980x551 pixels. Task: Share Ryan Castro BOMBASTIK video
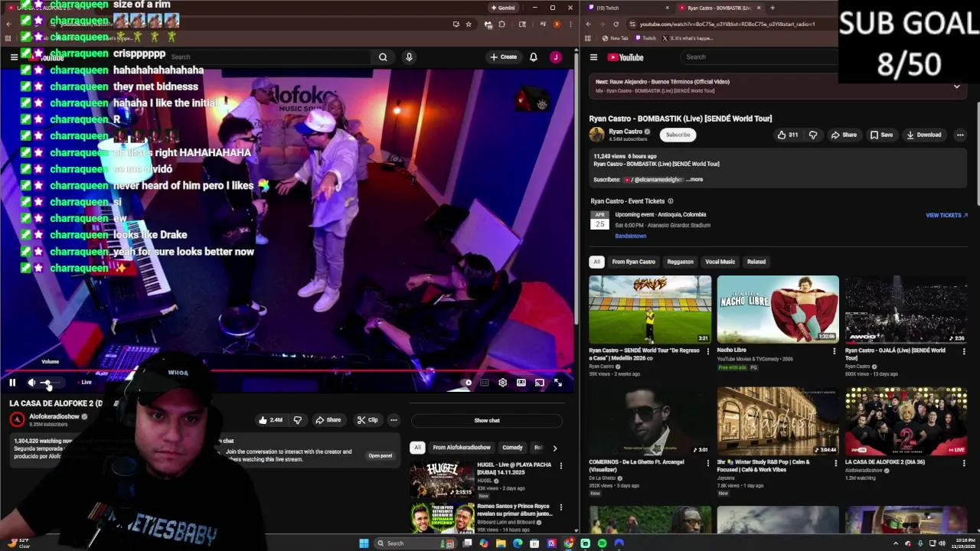coord(844,135)
